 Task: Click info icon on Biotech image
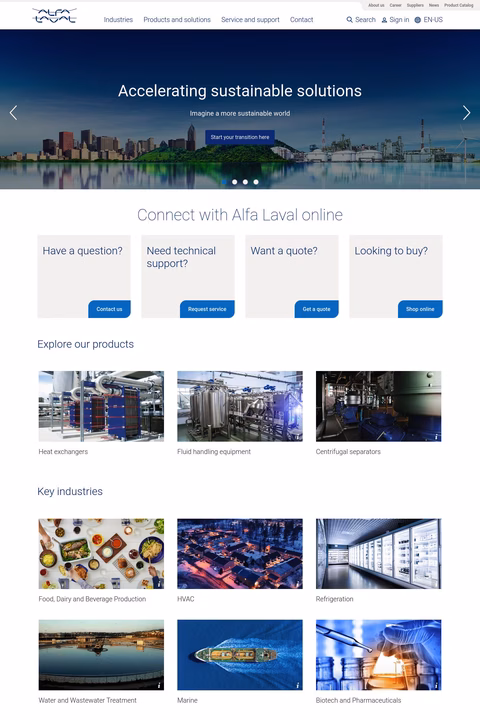coord(436,686)
